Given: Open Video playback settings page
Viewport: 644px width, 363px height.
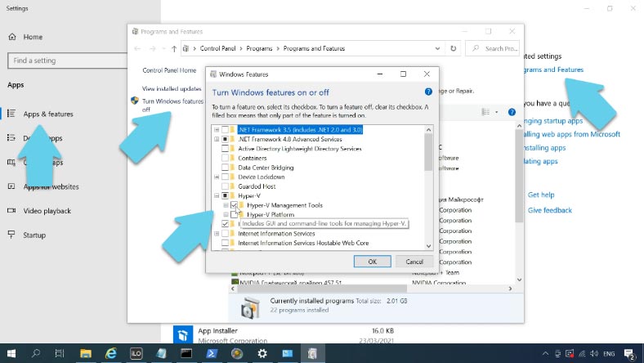Looking at the screenshot, I should pos(47,210).
